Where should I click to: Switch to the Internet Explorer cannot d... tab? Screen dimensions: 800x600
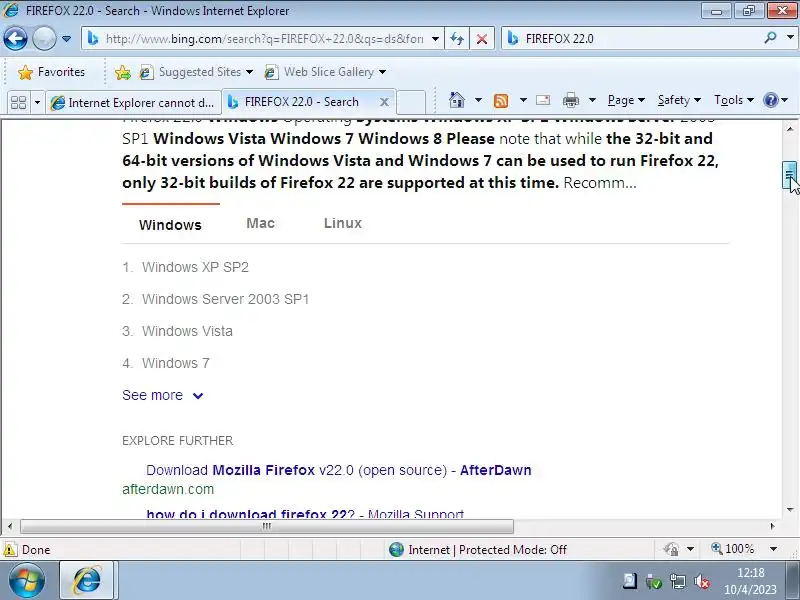click(133, 103)
